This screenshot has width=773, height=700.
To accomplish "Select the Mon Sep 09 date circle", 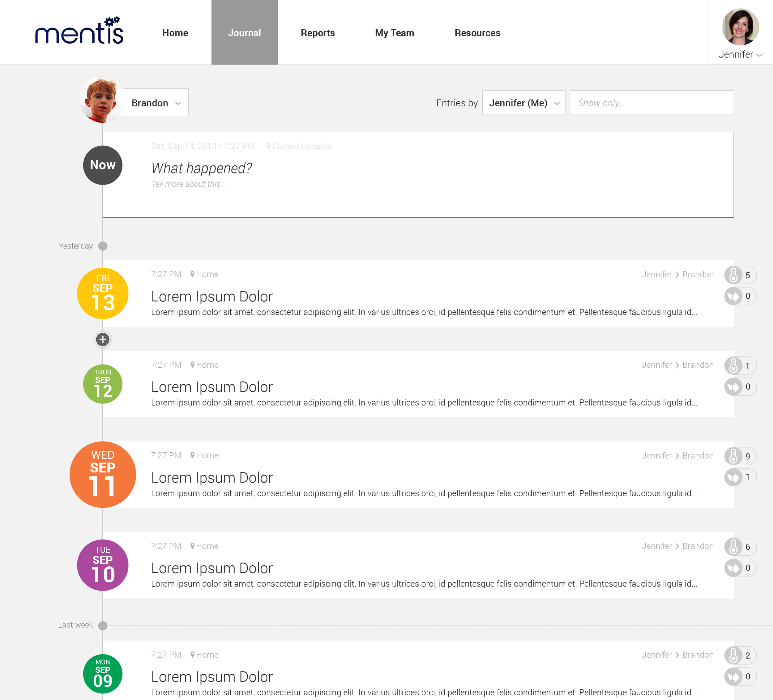I will pos(102,673).
